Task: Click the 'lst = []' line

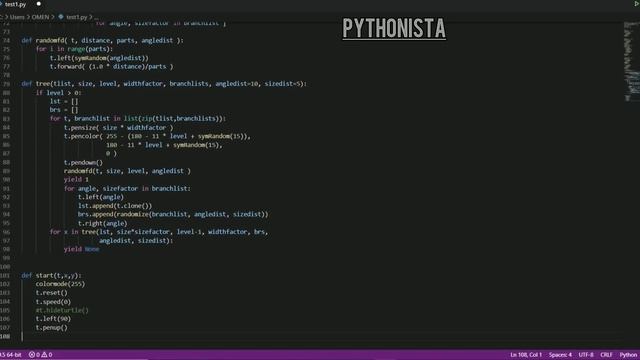Action: (64, 101)
